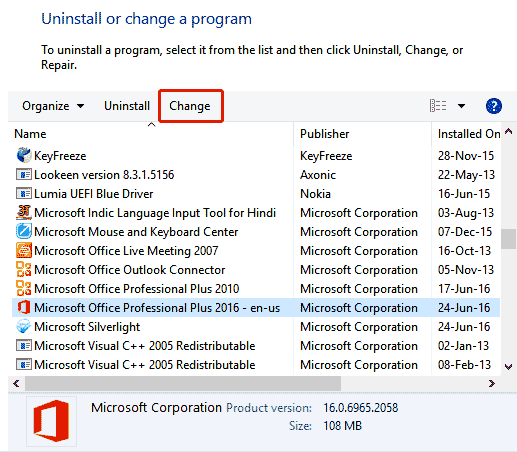The width and height of the screenshot is (517, 452).
Task: Click the Microsoft Silverlight icon
Action: pyautogui.click(x=24, y=326)
